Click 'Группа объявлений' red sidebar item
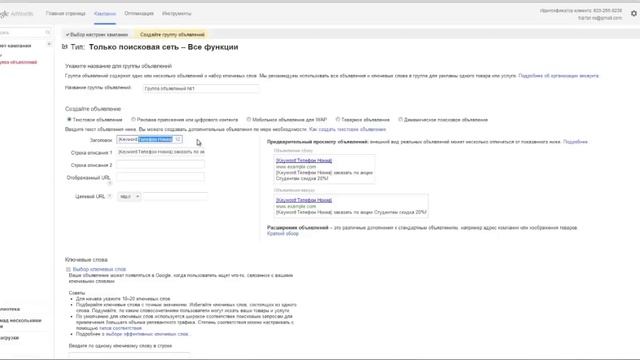The image size is (640, 360). coord(18,62)
